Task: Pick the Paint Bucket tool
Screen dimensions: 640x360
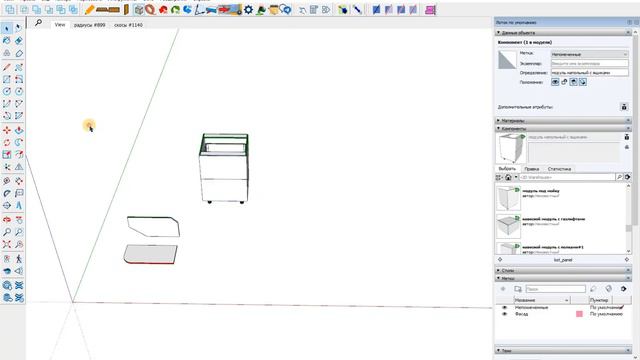Action: click(x=7, y=41)
